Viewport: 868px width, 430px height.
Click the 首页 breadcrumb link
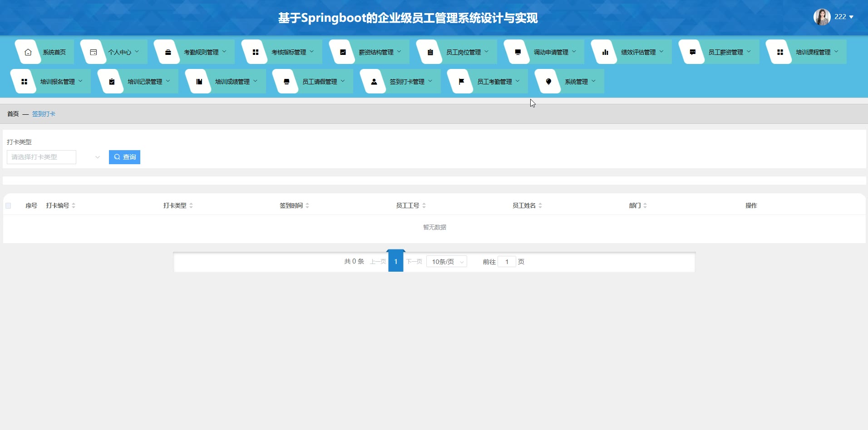[x=13, y=114]
